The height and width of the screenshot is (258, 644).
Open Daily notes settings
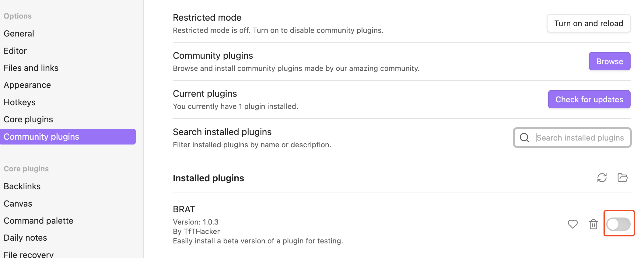(x=26, y=238)
